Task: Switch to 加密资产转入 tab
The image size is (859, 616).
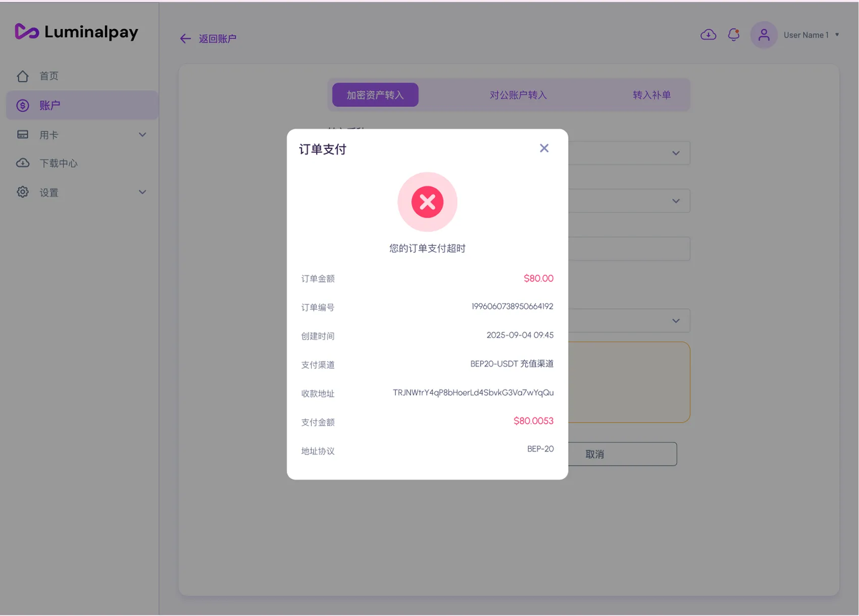Action: pos(375,95)
